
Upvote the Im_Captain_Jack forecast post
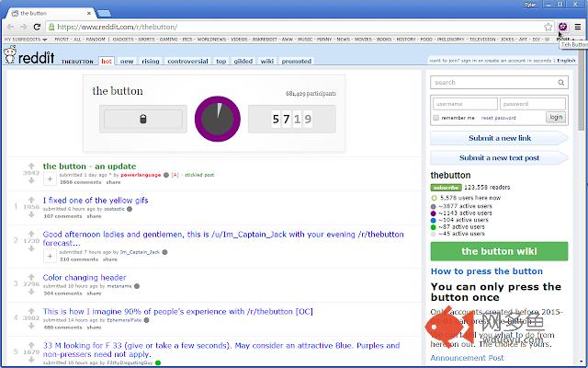pyautogui.click(x=31, y=234)
